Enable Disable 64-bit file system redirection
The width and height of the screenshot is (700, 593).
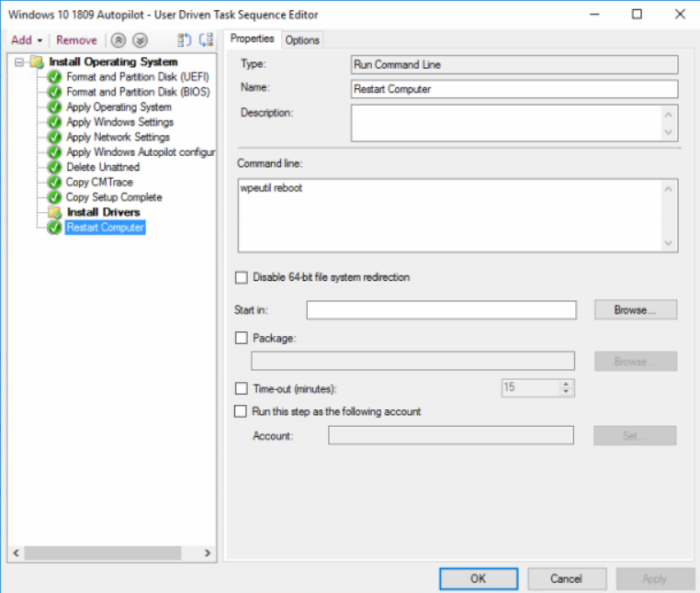(241, 277)
